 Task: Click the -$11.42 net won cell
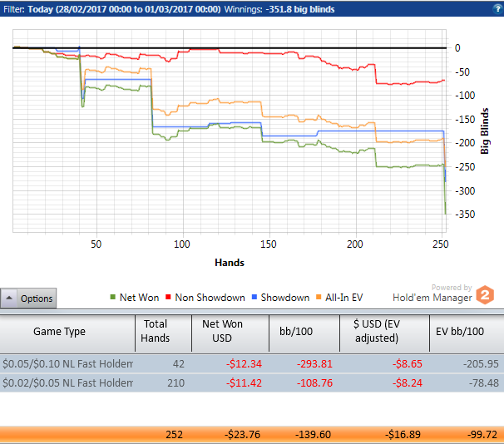point(244,383)
